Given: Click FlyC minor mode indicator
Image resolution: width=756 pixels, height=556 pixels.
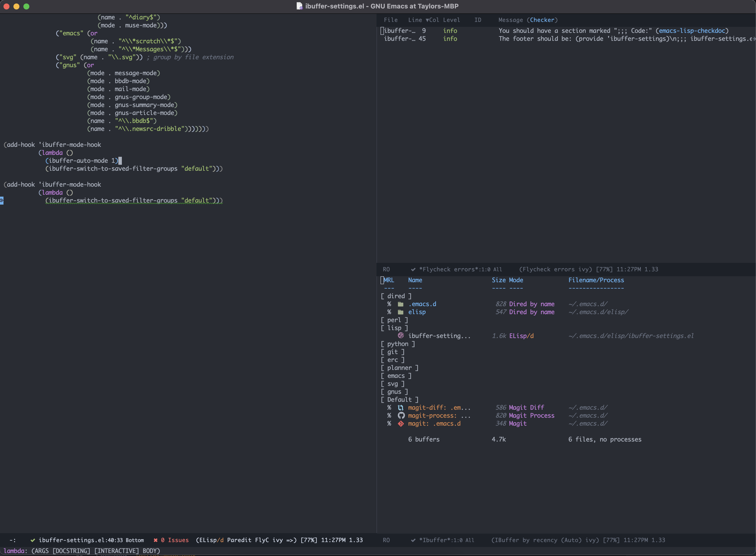Looking at the screenshot, I should [262, 540].
